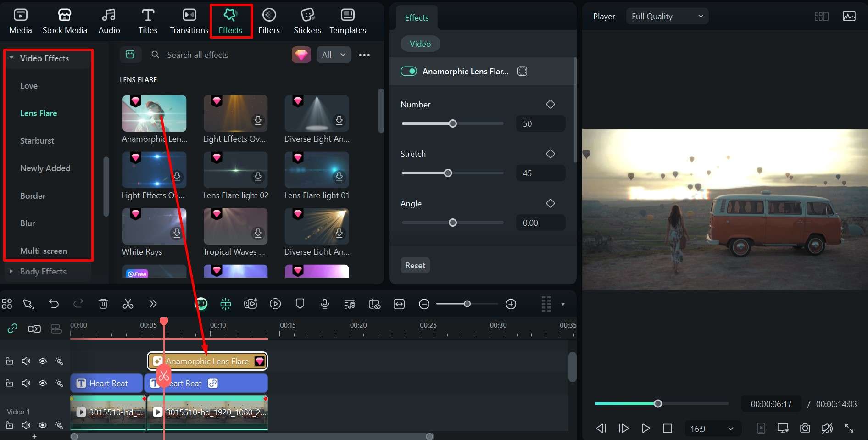Delete the selected clip
The image size is (868, 440).
[x=103, y=304]
